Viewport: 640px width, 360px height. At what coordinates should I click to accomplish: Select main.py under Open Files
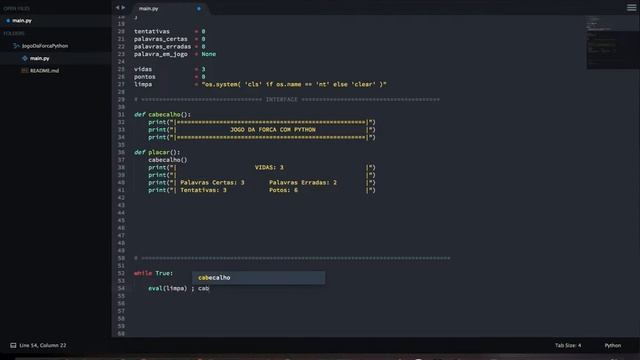22,21
